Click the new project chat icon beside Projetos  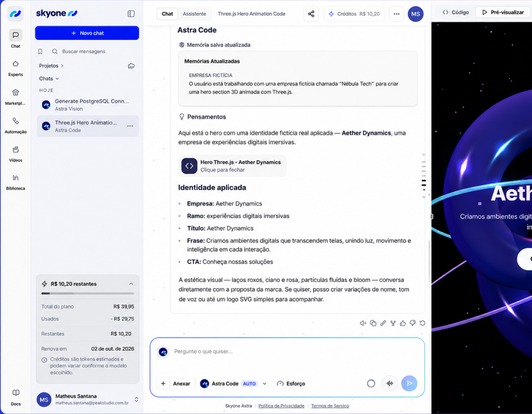pyautogui.click(x=131, y=66)
